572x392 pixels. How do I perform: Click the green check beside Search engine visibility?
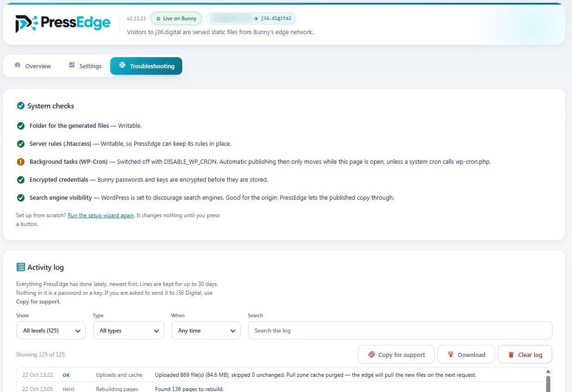20,197
